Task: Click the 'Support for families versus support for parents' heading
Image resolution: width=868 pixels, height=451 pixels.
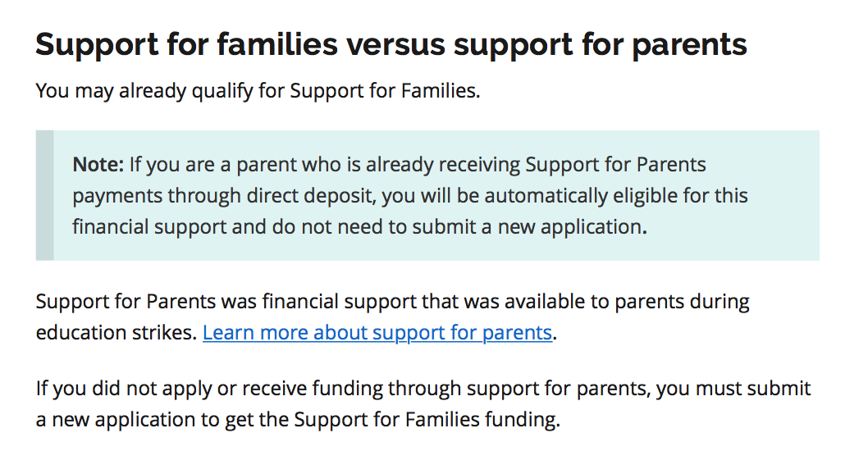Action: (x=391, y=44)
